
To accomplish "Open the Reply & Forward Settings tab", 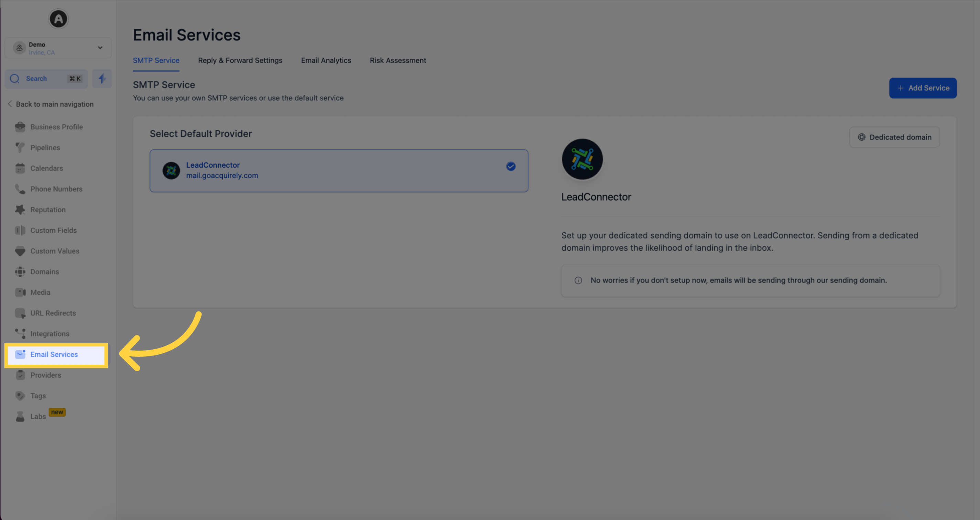I will [240, 60].
